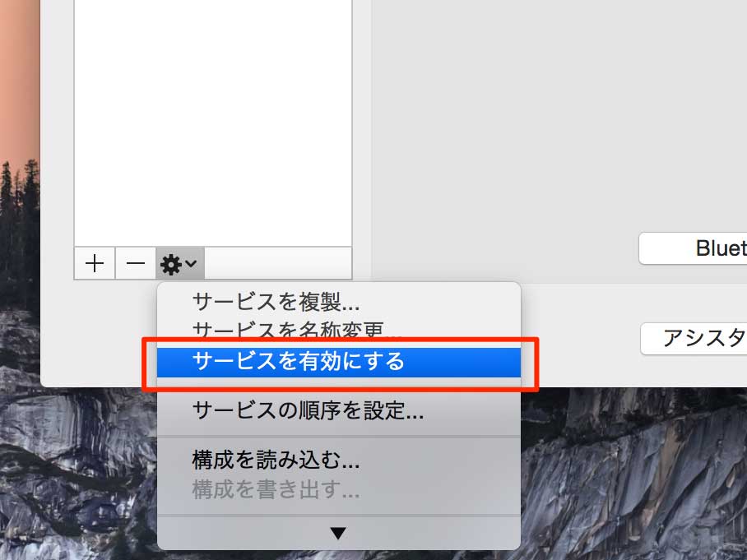Choose サービスを複製... from menu
Image resolution: width=747 pixels, height=560 pixels.
point(339,302)
